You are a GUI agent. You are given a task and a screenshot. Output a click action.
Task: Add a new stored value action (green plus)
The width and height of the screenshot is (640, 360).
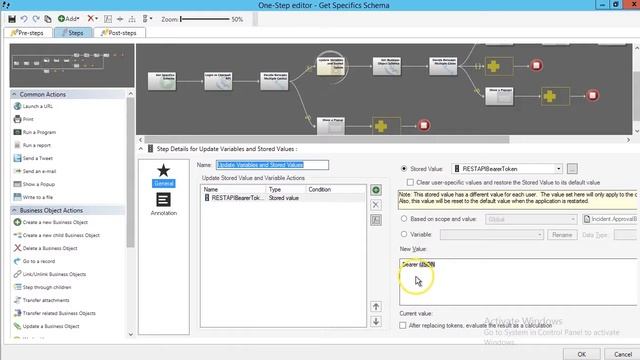pos(376,190)
